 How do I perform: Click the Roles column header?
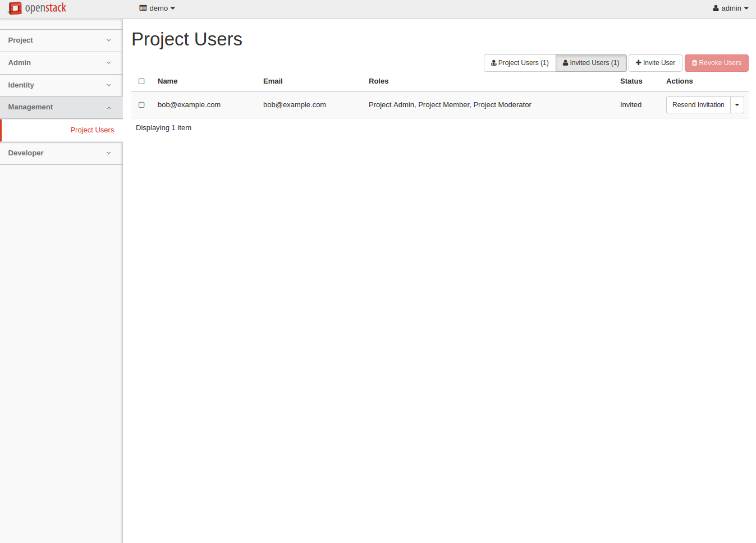pyautogui.click(x=379, y=81)
